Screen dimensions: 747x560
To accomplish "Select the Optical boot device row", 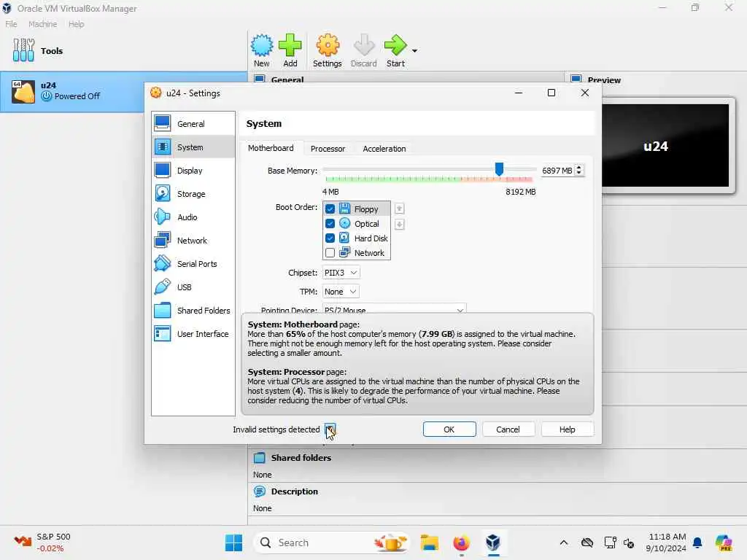I will click(x=356, y=224).
